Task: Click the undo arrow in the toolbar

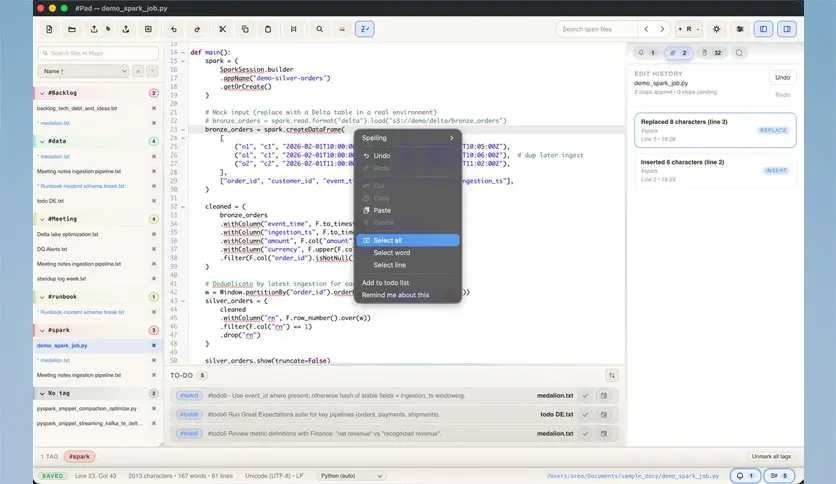Action: 174,29
